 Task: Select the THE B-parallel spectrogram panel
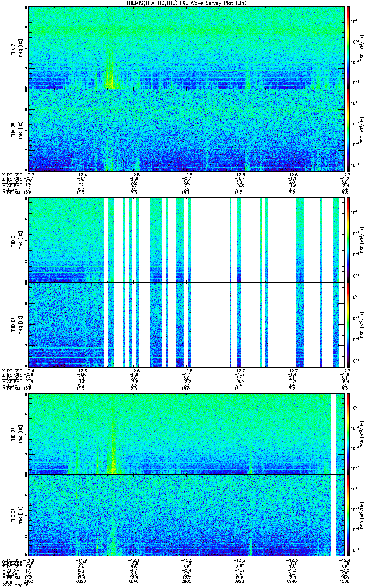[187, 515]
